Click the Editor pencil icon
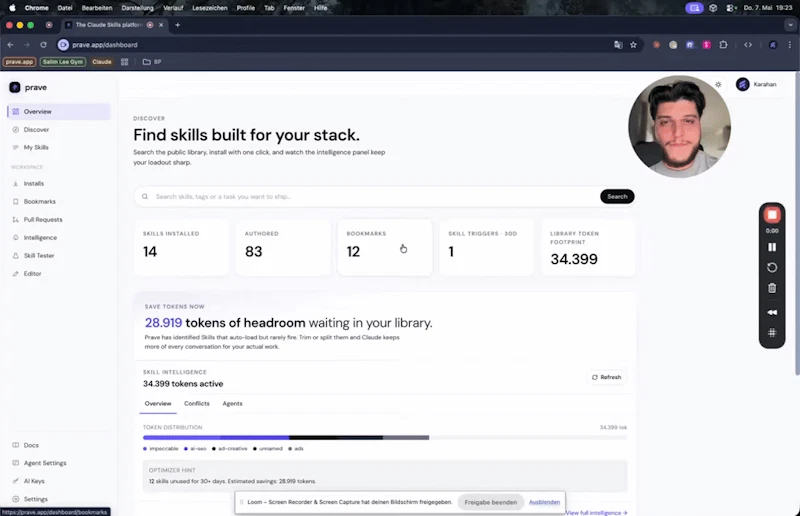The height and width of the screenshot is (516, 800). pos(15,274)
